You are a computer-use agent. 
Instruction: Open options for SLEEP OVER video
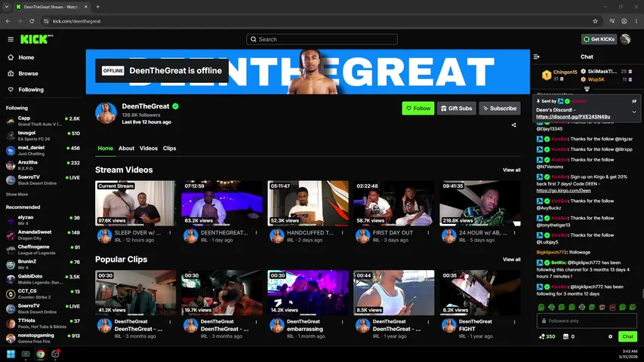pyautogui.click(x=170, y=233)
